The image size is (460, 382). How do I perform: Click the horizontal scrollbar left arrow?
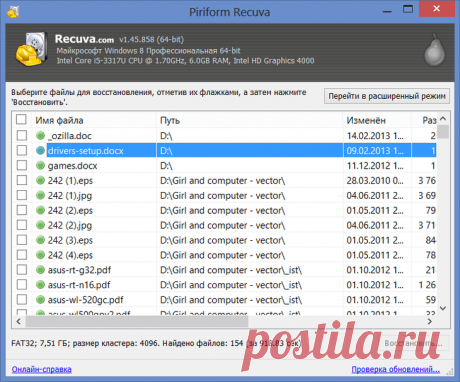[x=19, y=321]
